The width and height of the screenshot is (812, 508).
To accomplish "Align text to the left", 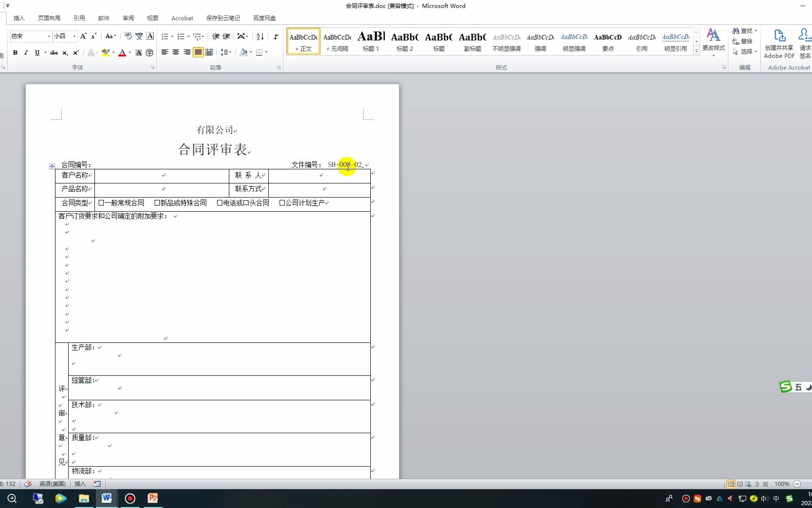I will point(165,52).
